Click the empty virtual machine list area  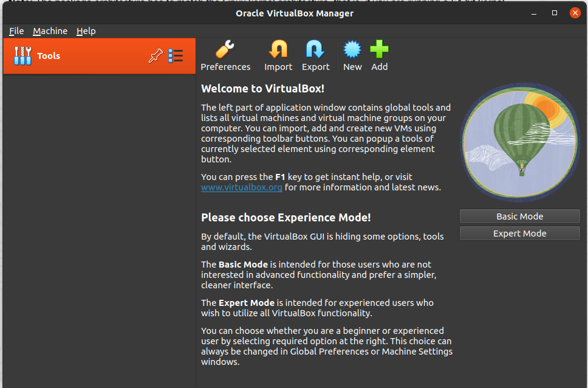coord(99,231)
